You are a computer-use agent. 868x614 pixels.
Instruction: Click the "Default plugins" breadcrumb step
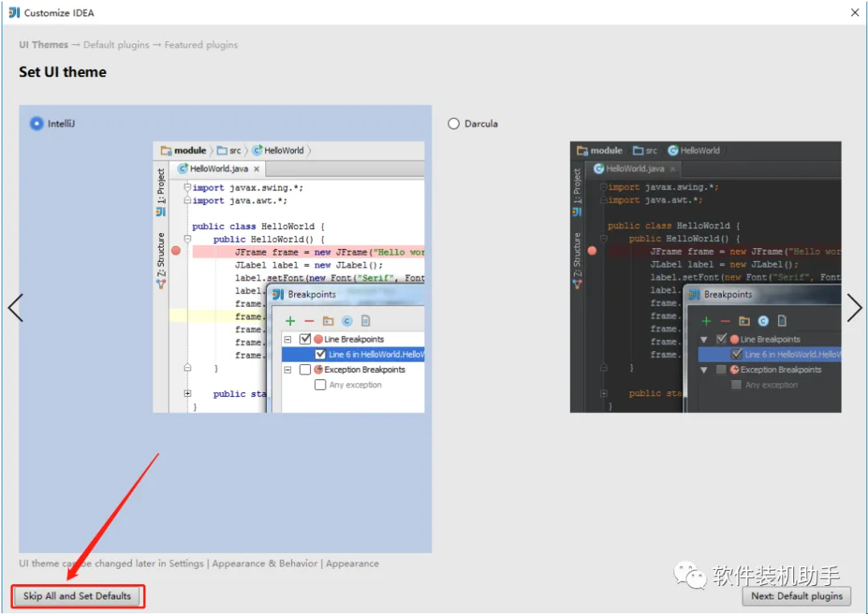pyautogui.click(x=117, y=45)
